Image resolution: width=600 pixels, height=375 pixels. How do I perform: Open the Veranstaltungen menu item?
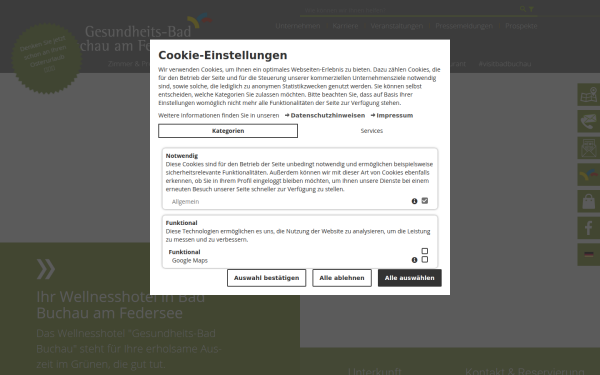click(397, 26)
